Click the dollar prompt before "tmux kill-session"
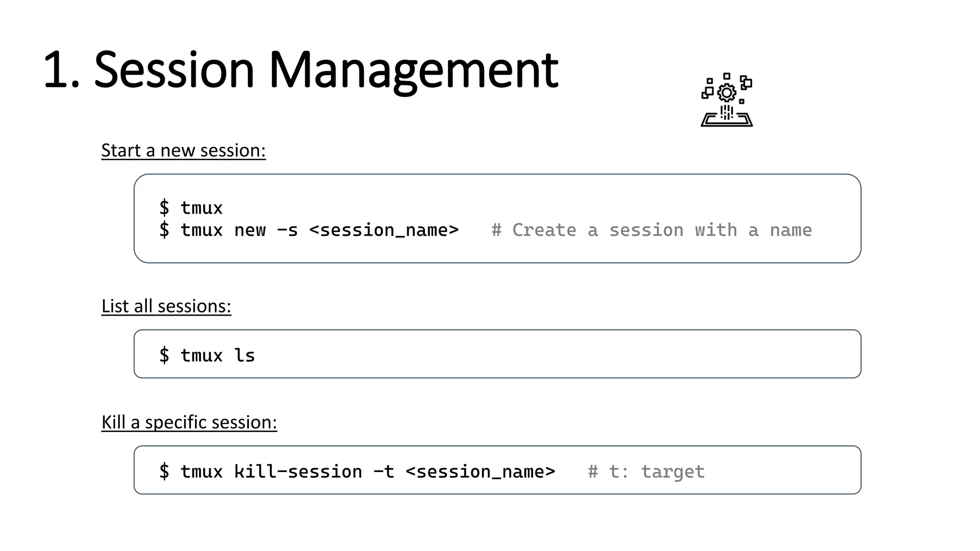980x551 pixels. pyautogui.click(x=164, y=472)
